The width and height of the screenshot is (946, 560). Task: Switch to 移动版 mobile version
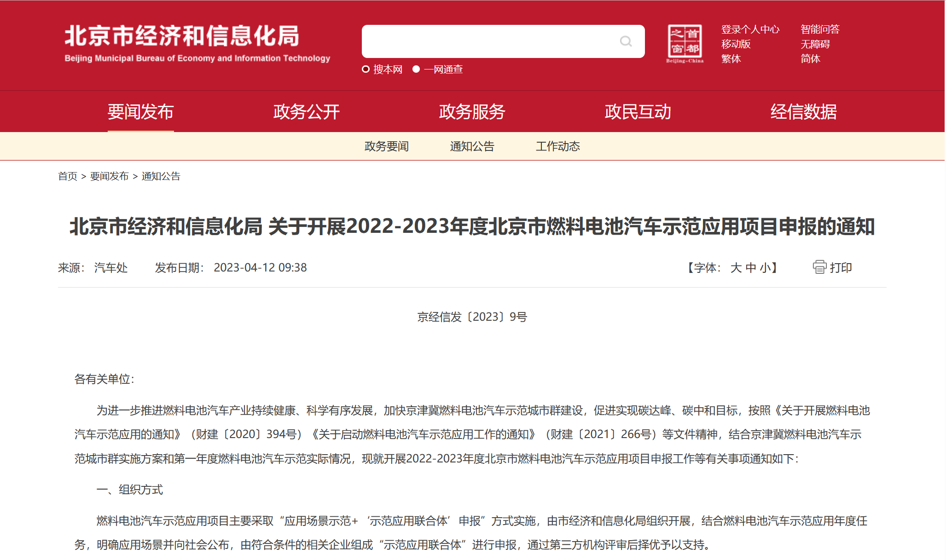tap(736, 44)
